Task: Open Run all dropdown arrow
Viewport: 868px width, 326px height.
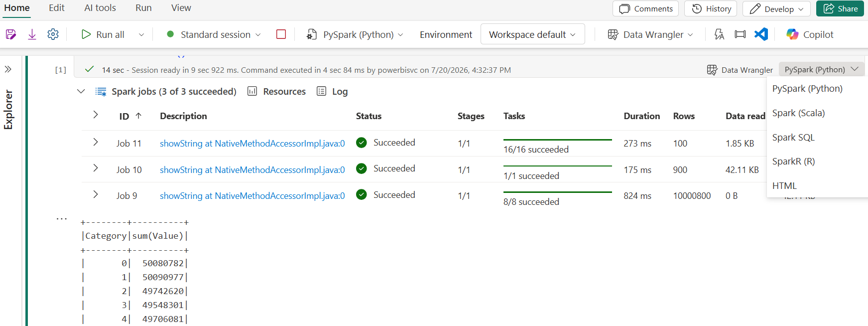Action: point(141,34)
